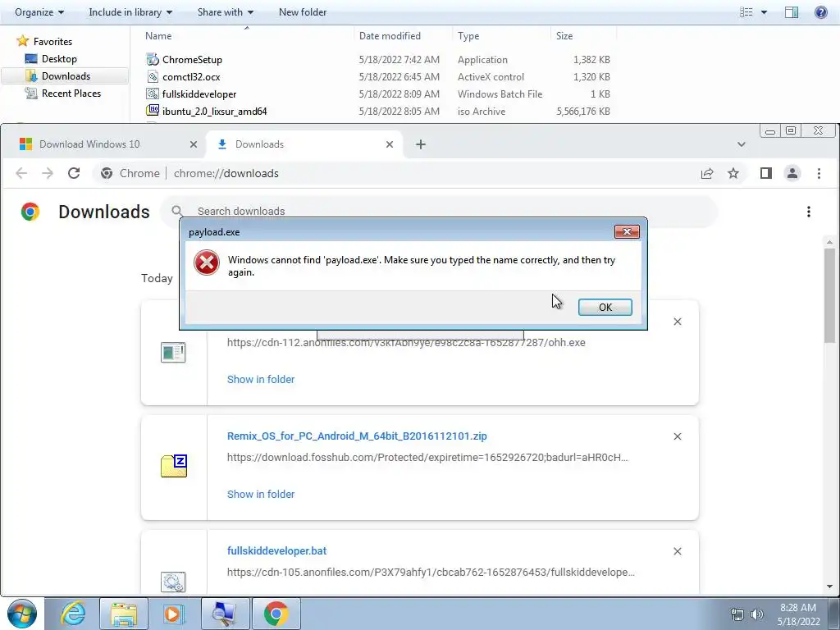Close the Download Windows 10 tab
Viewport: 840px width, 630px height.
[x=194, y=144]
